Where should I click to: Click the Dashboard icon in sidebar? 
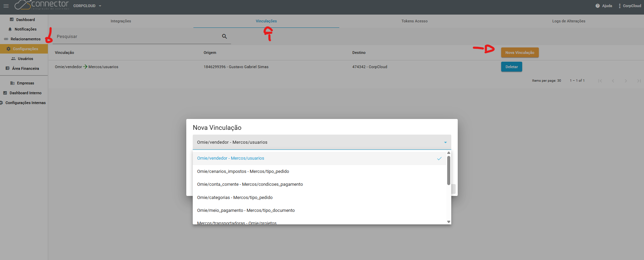[12, 20]
